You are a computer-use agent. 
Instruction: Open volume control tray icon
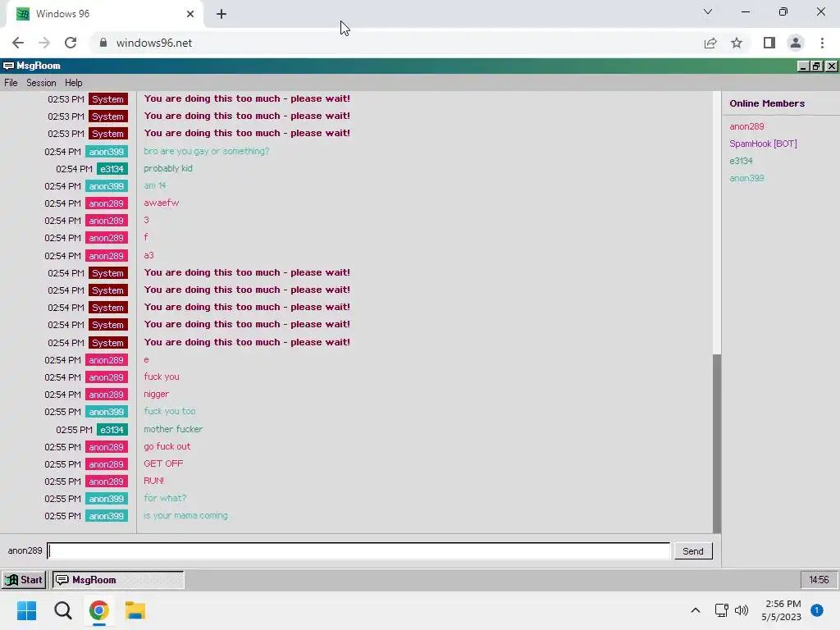click(x=742, y=610)
